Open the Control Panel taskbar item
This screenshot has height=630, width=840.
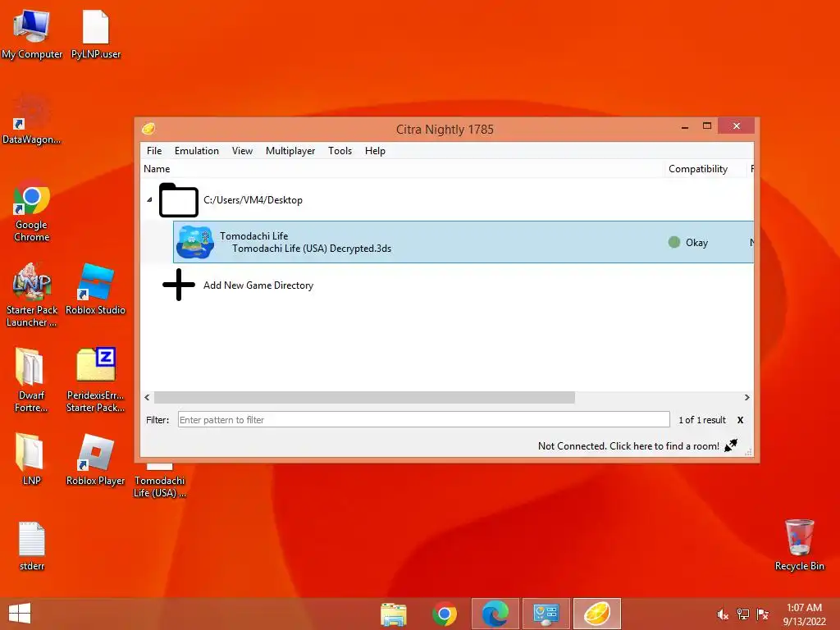tap(546, 614)
